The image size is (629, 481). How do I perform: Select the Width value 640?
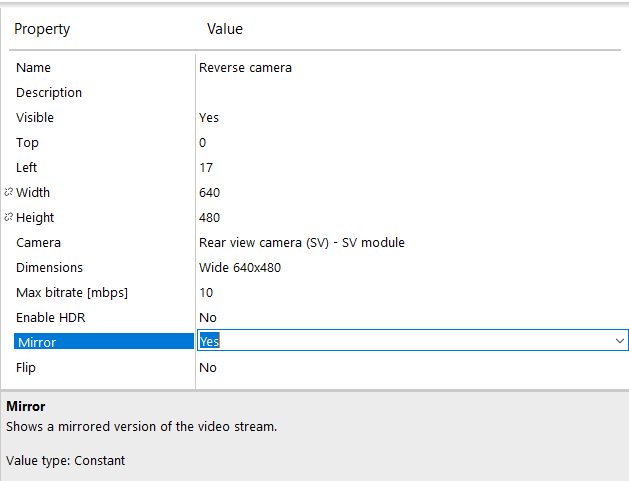(x=209, y=193)
